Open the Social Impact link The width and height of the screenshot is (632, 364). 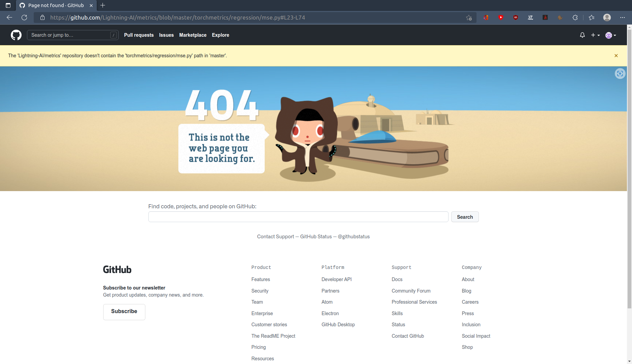pos(476,336)
